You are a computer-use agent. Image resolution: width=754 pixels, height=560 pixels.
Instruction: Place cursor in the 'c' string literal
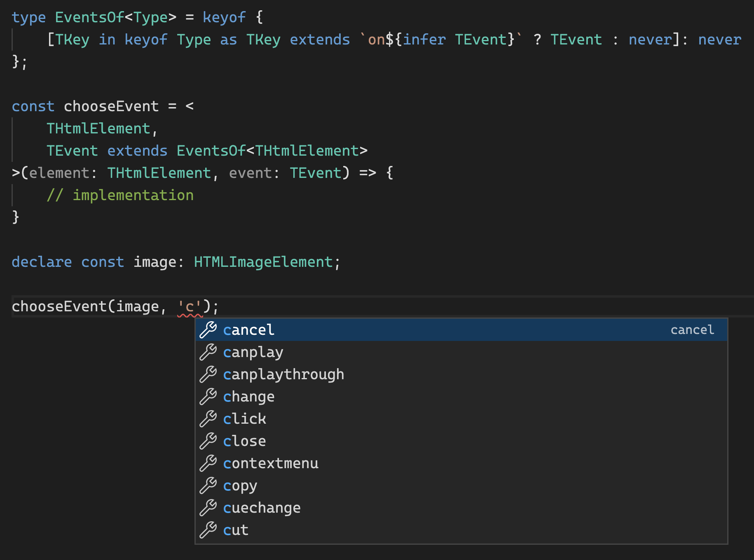[190, 307]
